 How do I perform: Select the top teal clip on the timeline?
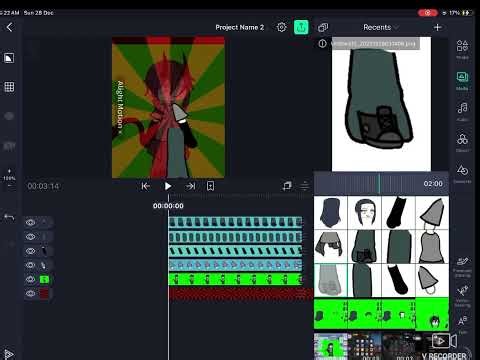[235, 222]
